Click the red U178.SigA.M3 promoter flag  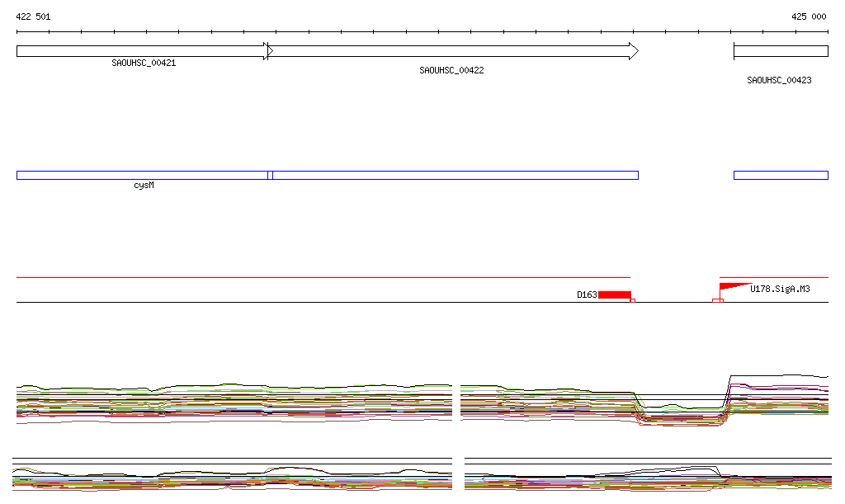(735, 286)
